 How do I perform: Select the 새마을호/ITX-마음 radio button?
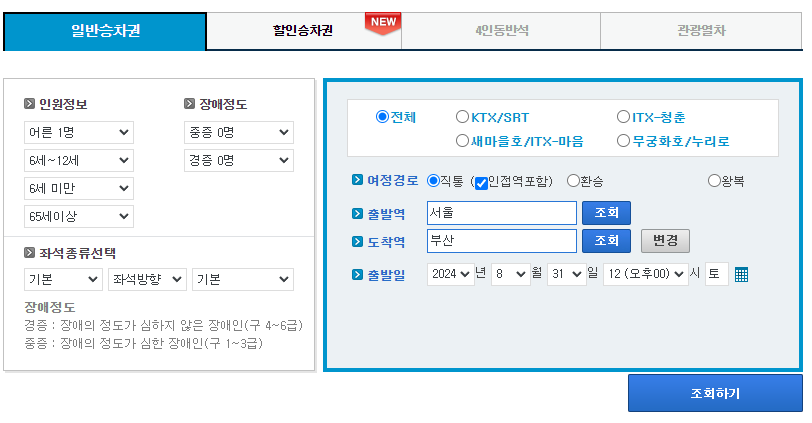[x=462, y=140]
